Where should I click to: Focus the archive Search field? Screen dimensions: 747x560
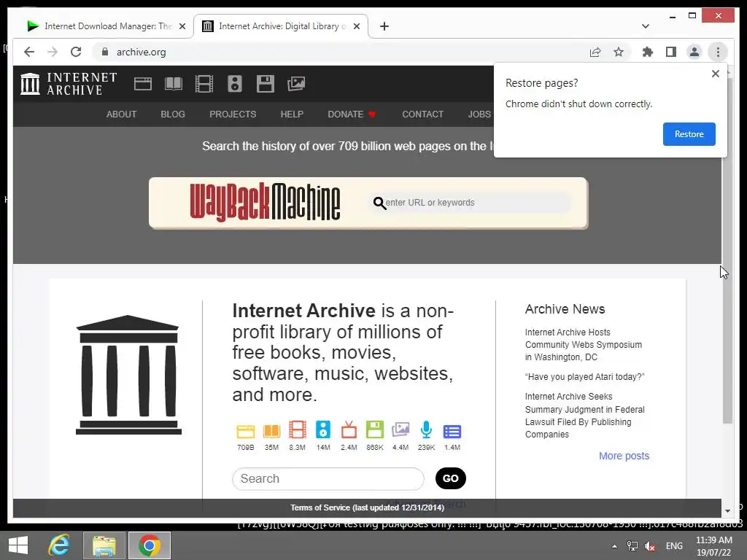(328, 478)
